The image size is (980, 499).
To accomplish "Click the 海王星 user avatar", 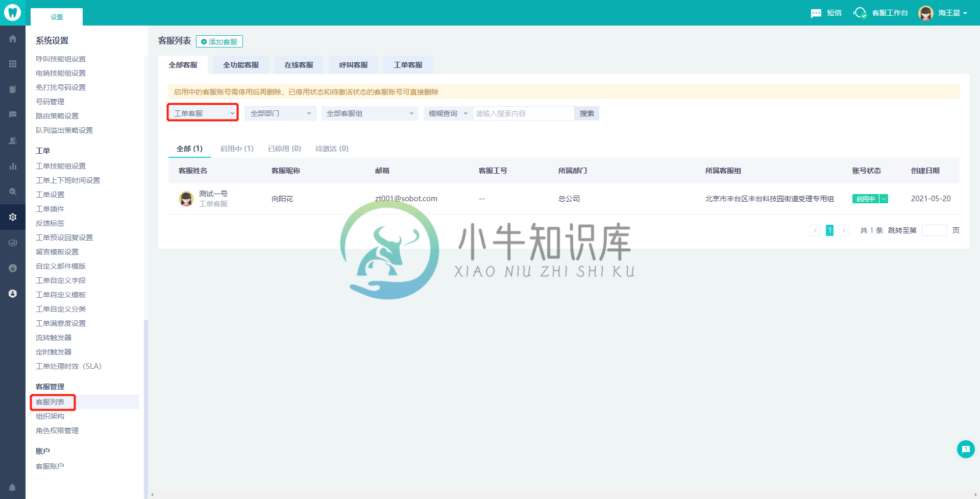I will point(925,13).
